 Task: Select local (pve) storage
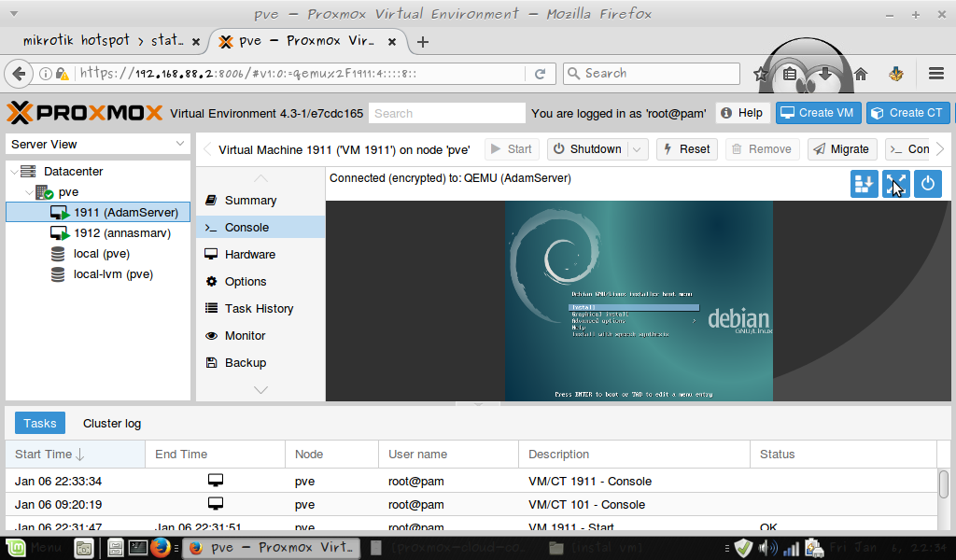(x=97, y=254)
